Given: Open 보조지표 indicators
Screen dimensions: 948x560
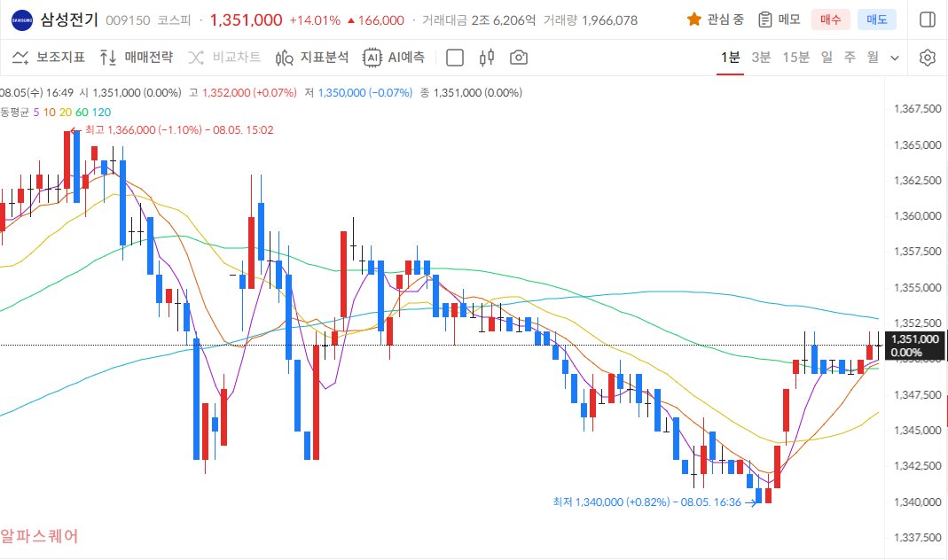Looking at the screenshot, I should click(49, 58).
